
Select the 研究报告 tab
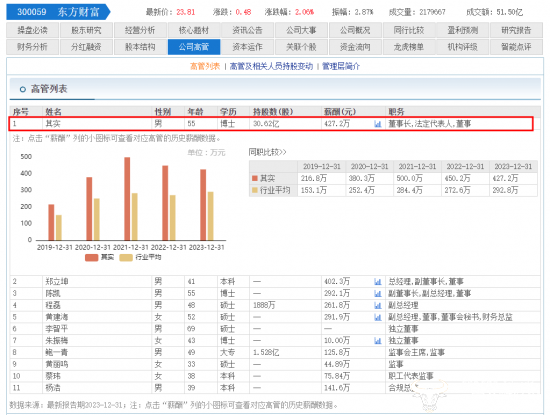pyautogui.click(x=516, y=30)
